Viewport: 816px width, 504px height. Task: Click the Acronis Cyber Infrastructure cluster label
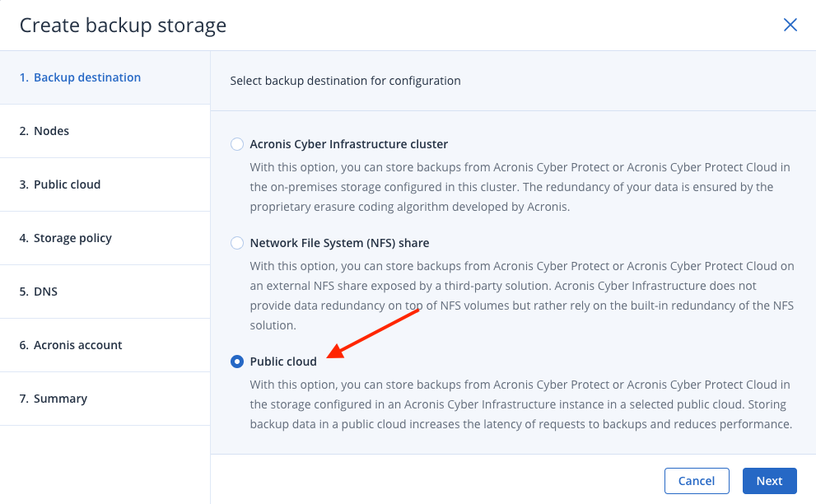[348, 144]
